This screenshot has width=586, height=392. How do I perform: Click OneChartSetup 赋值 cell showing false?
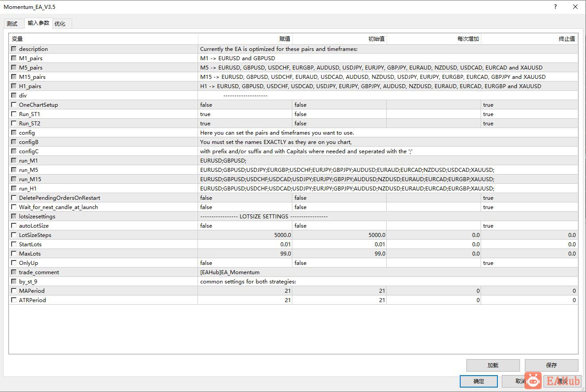click(x=245, y=105)
